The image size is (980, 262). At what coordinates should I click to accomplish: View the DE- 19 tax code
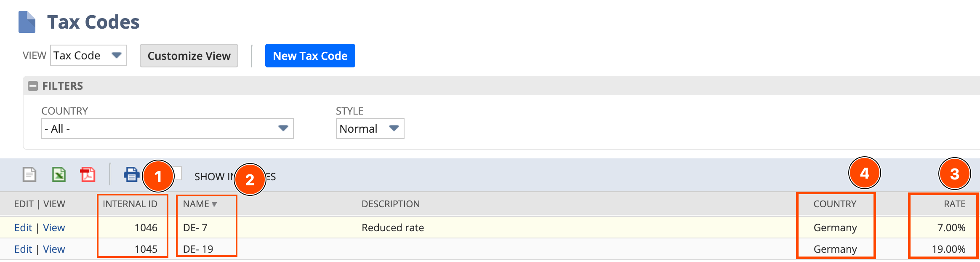tap(54, 249)
